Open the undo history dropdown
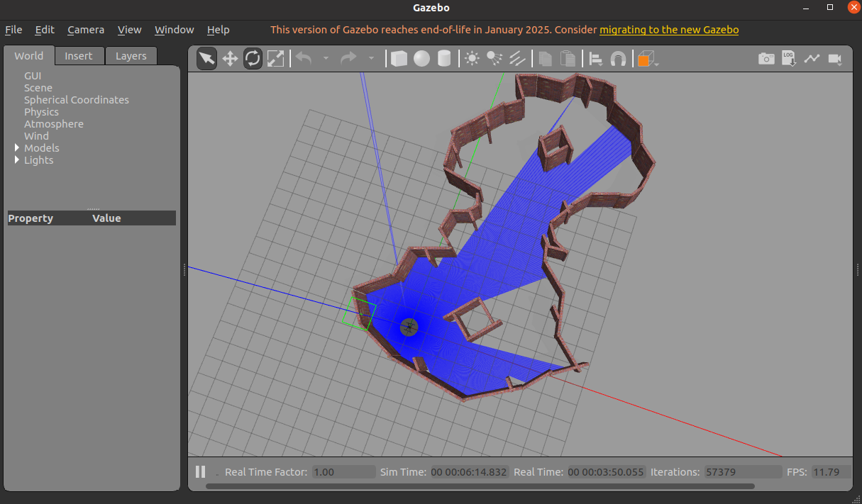Screen dimensions: 862x504 (x=326, y=58)
